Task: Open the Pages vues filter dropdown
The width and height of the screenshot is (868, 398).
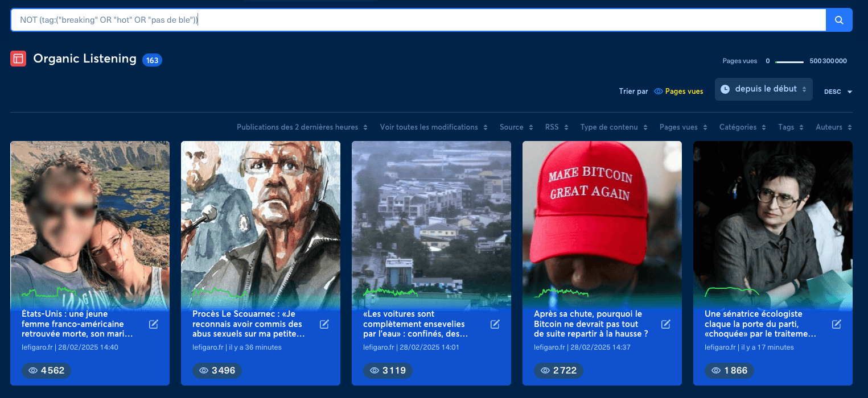Action: click(x=684, y=127)
